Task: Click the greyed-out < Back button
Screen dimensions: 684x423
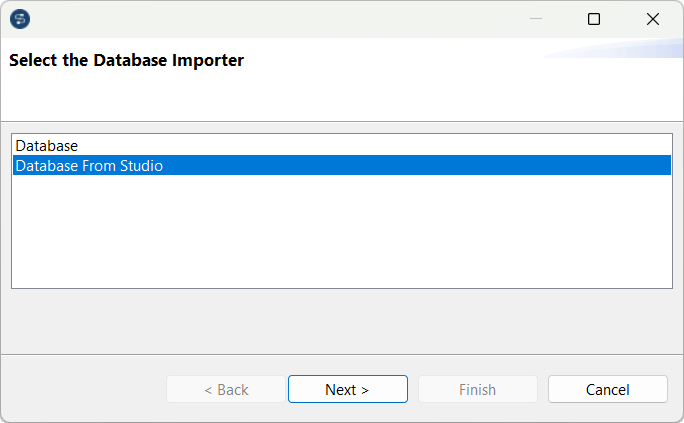Action: point(226,389)
